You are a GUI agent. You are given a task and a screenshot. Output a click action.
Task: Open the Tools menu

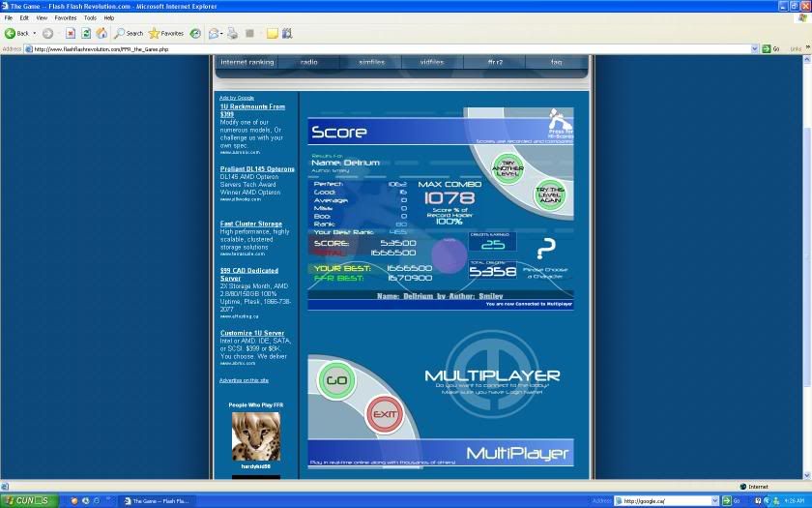point(90,17)
